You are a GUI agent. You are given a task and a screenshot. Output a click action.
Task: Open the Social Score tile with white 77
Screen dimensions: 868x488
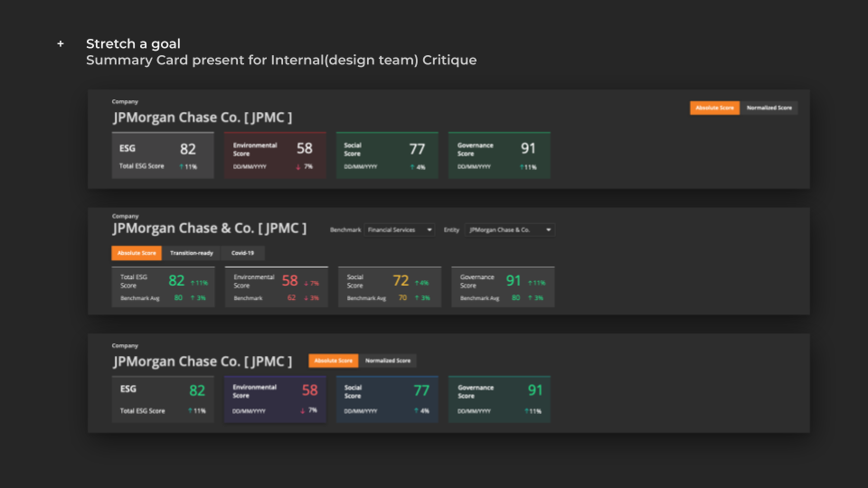click(387, 155)
